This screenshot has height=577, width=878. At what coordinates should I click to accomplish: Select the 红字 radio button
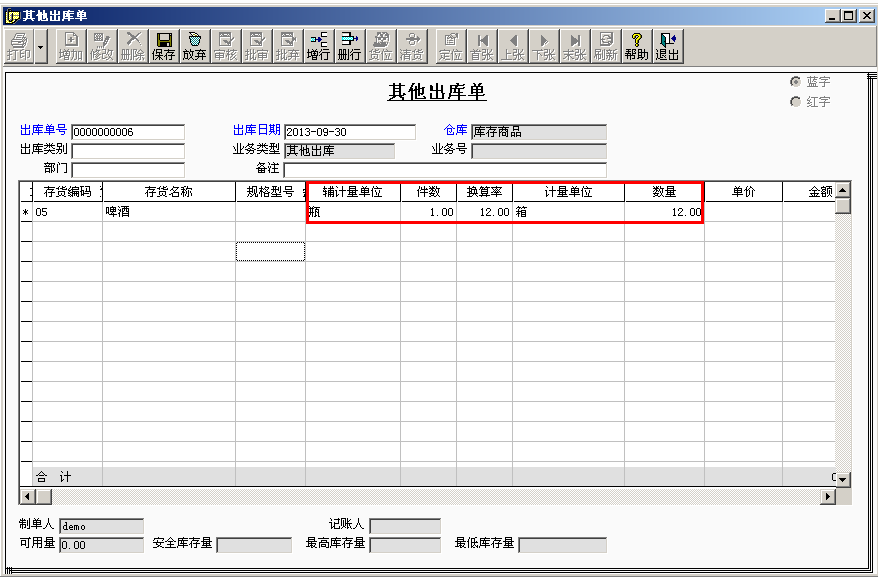795,102
